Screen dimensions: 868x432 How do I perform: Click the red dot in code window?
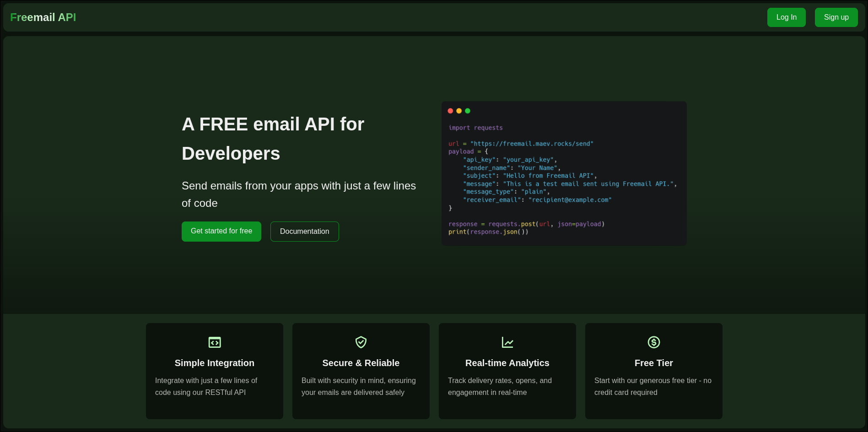tap(450, 111)
